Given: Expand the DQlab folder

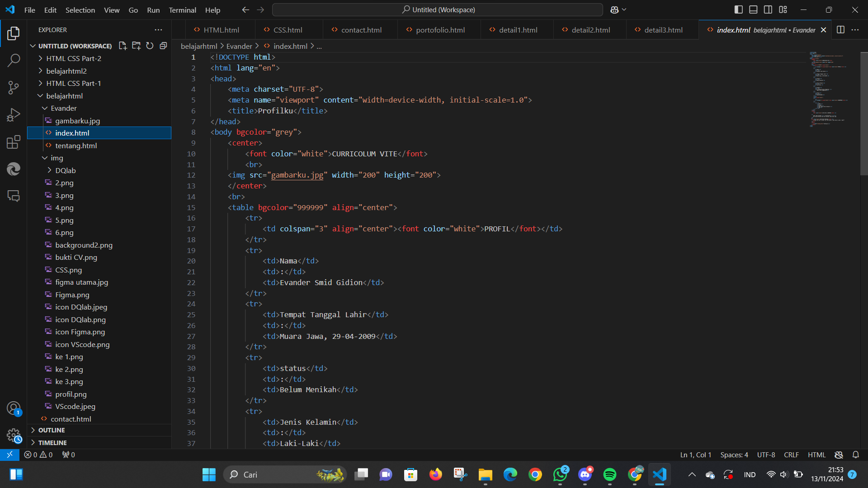Looking at the screenshot, I should coord(65,170).
